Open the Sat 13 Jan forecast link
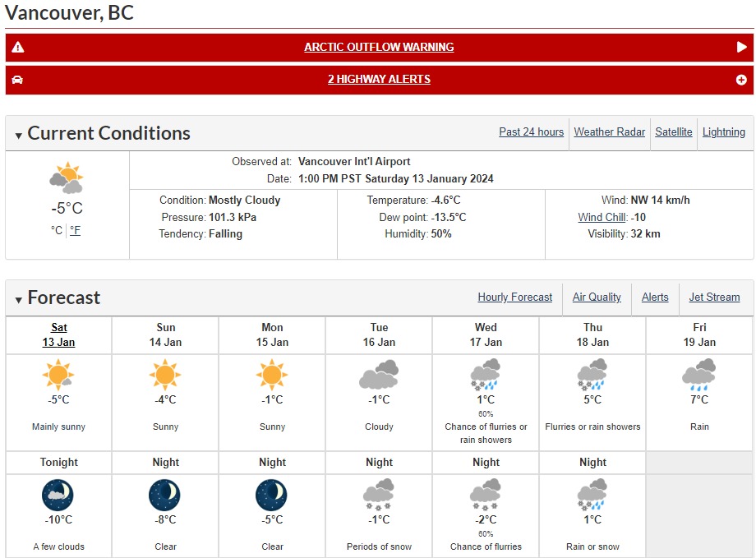The image size is (756, 558). (x=59, y=334)
